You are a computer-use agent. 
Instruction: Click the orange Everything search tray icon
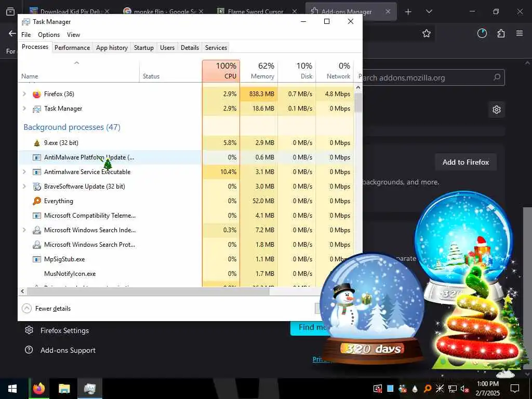pyautogui.click(x=428, y=389)
